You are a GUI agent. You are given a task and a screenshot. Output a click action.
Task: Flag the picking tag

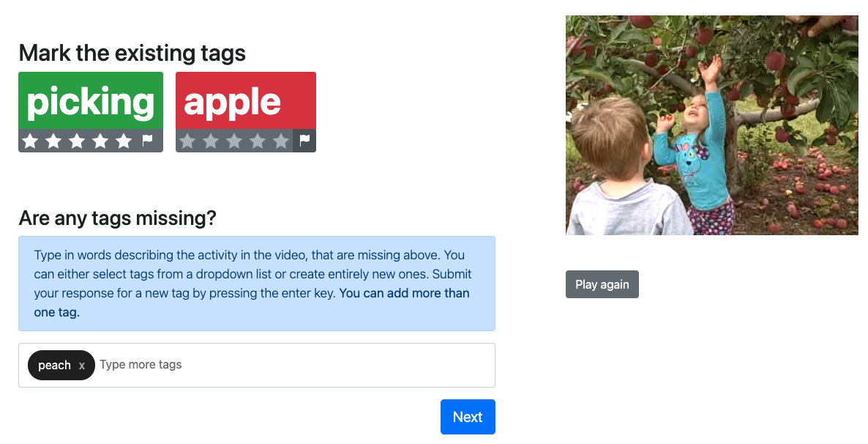[x=147, y=141]
